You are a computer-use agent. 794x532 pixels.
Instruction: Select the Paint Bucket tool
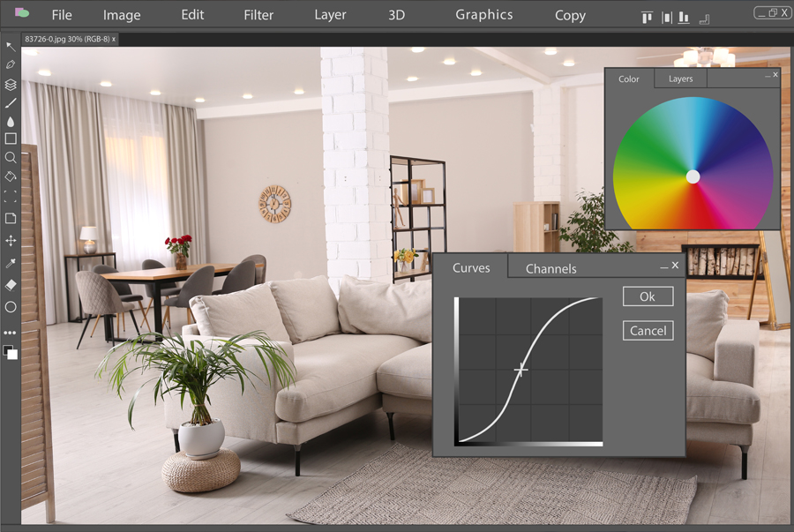(11, 176)
